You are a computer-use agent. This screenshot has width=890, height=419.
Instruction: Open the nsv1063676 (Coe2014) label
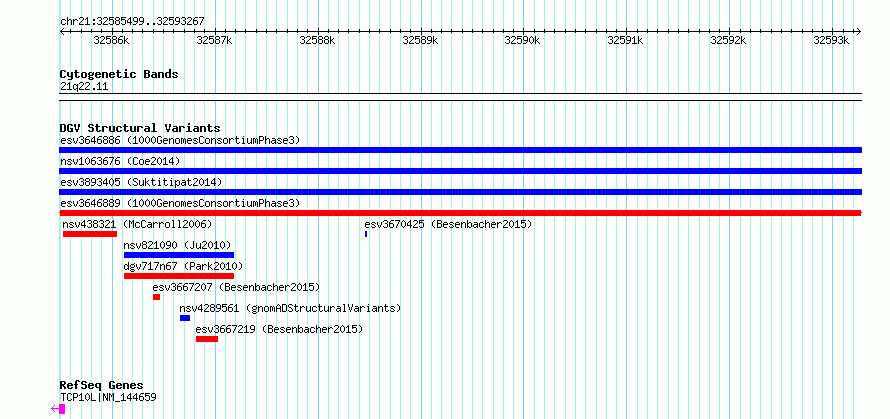click(x=120, y=161)
